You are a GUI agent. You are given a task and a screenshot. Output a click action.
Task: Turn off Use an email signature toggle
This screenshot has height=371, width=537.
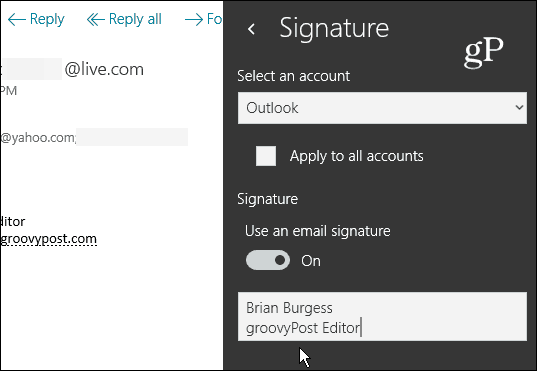[x=268, y=260]
